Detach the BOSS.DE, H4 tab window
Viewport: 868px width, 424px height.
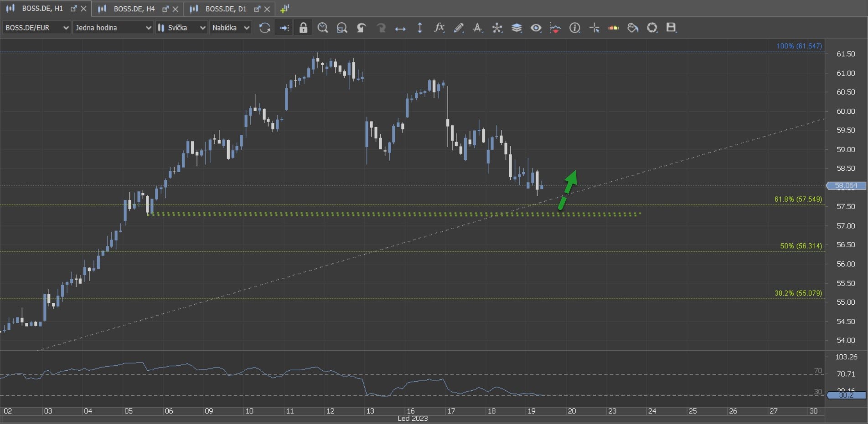pos(165,9)
